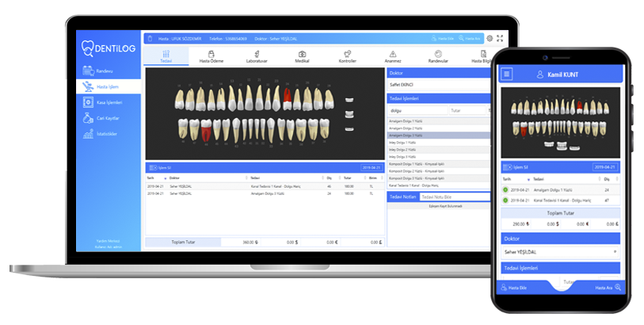This screenshot has height=325, width=644.
Task: Open the Medikal camera tab
Action: 302,56
